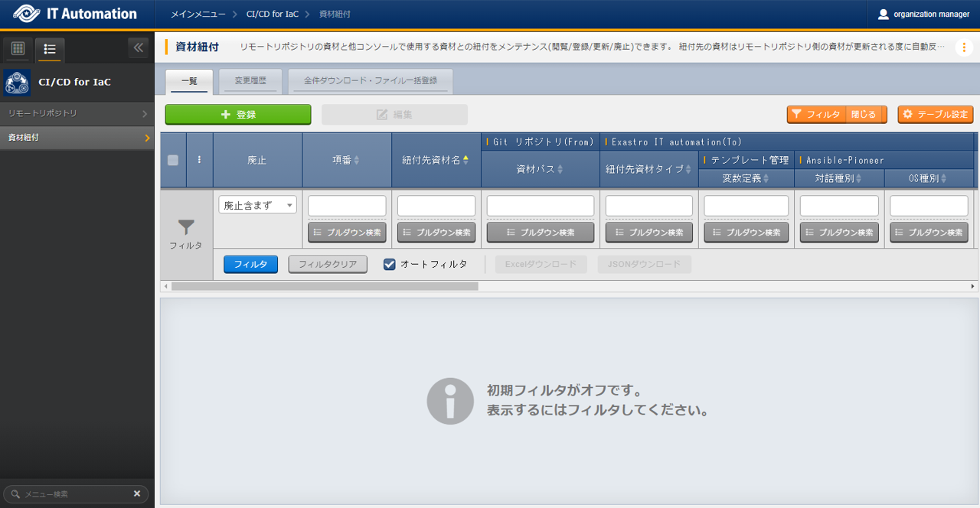Collapse the sidebar with double-chevron icon

point(139,48)
